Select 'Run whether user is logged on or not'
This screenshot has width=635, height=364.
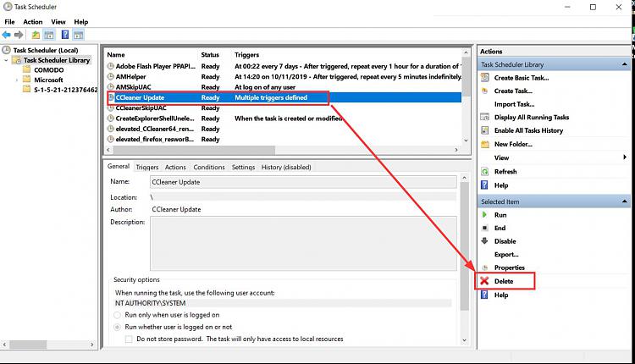[x=117, y=327]
